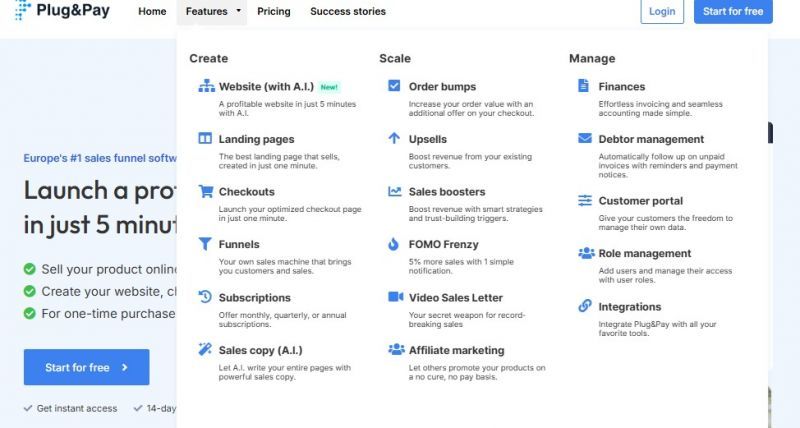Click the Order bumps checkbox icon

click(394, 87)
